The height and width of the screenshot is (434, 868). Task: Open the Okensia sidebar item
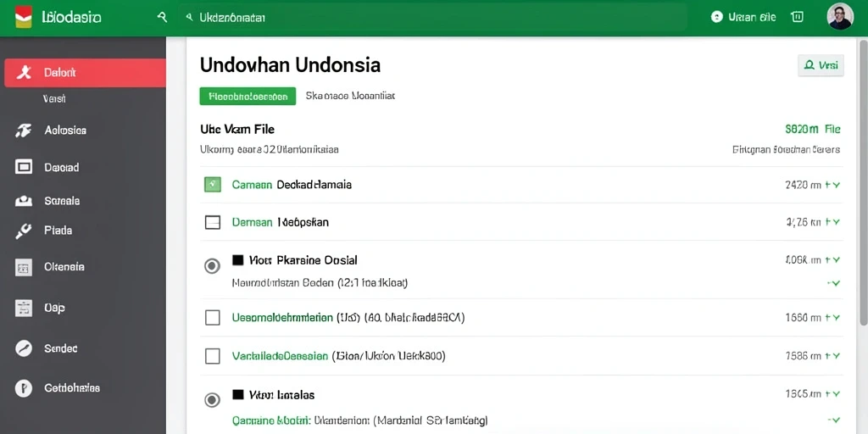tap(64, 267)
